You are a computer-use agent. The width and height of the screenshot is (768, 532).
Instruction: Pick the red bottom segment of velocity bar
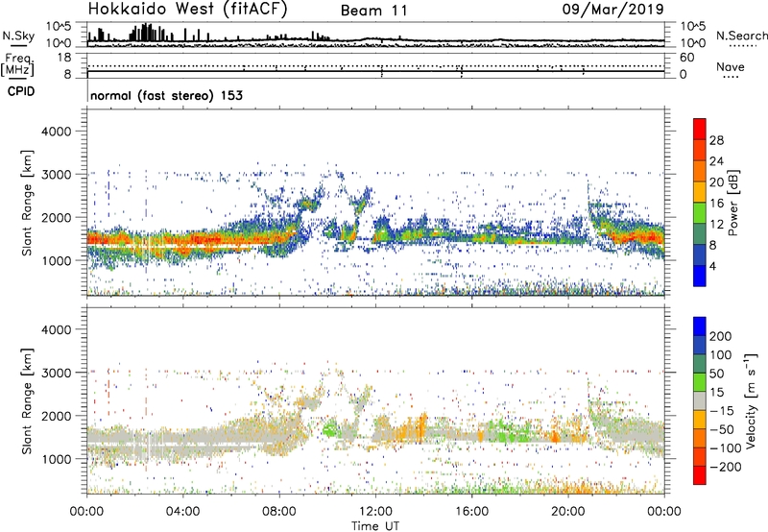coord(700,475)
